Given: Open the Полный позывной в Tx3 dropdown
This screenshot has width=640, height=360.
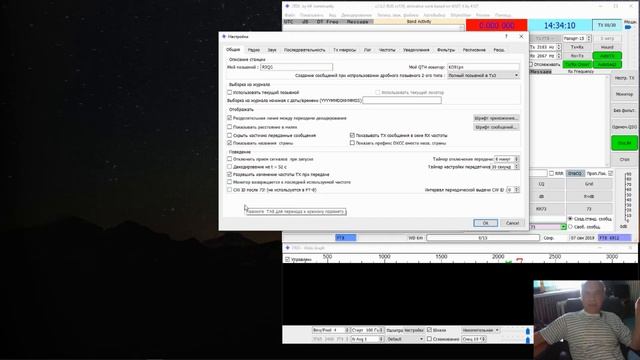Looking at the screenshot, I should 483,76.
